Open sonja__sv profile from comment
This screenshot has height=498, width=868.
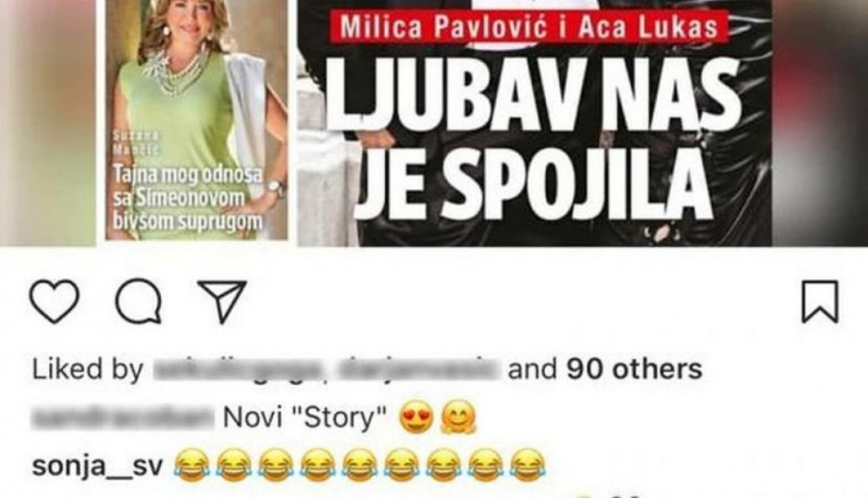coord(97,466)
